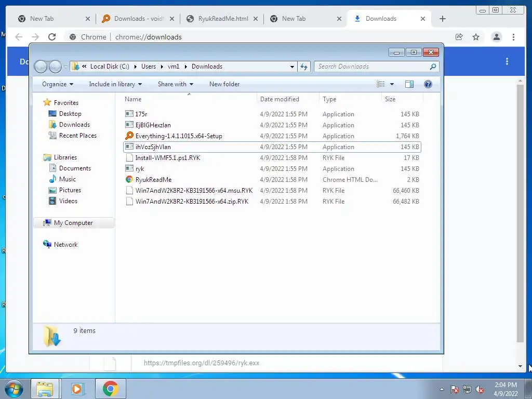Screen dimensions: 532x399
Task: Expand the Users breadcrumb arrow
Action: point(162,66)
